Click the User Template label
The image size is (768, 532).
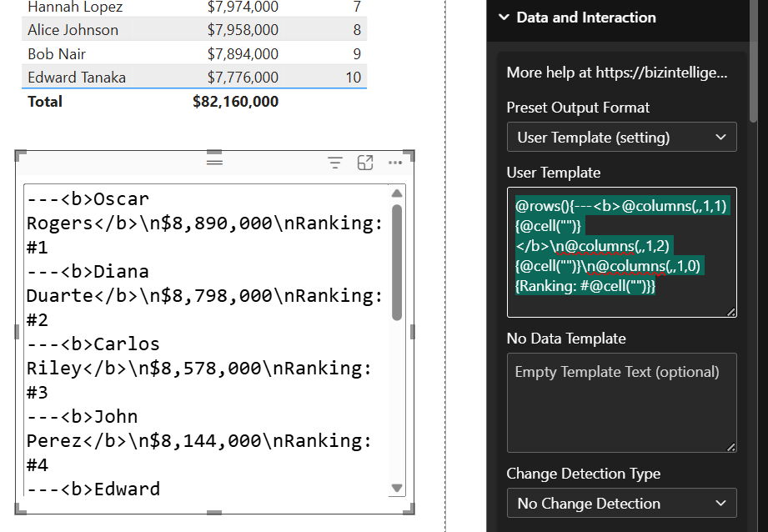pyautogui.click(x=554, y=173)
